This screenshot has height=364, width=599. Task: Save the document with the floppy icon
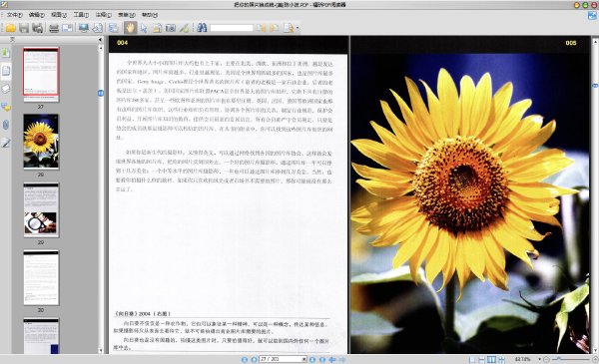point(24,28)
